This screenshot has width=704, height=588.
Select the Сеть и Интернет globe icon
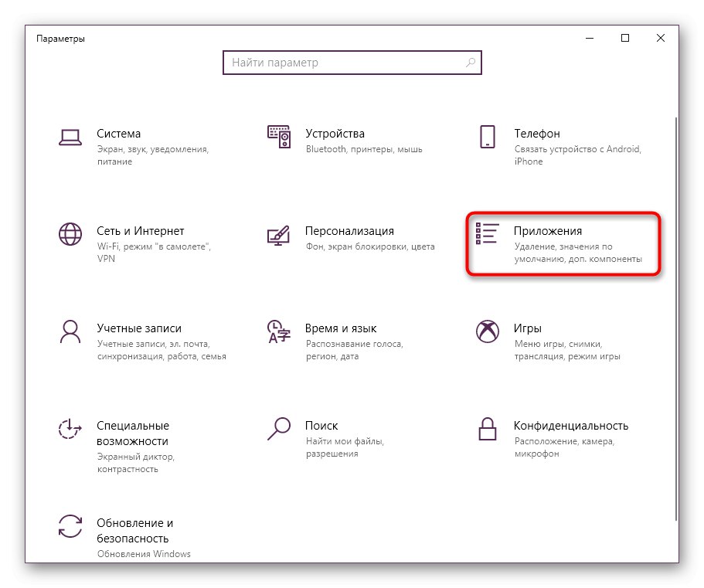70,234
